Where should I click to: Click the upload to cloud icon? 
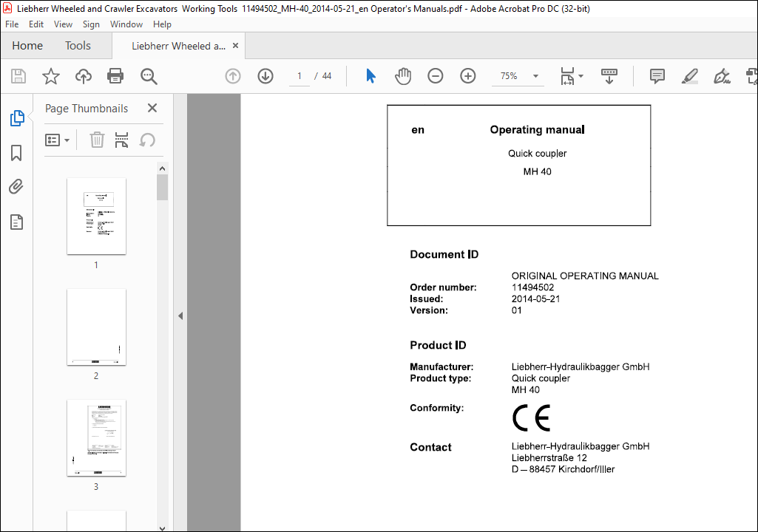tap(84, 76)
